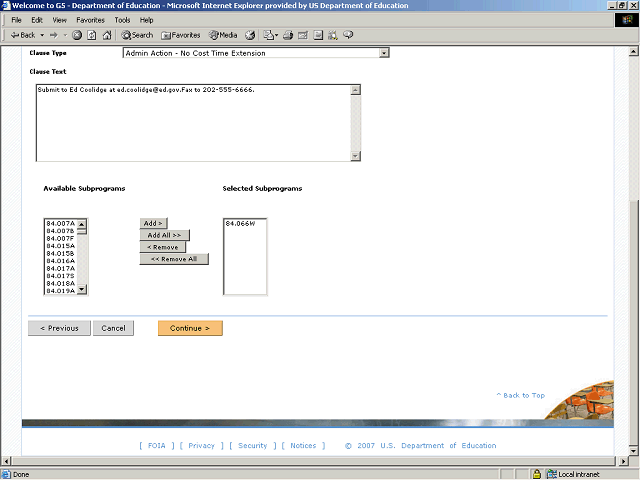Select subprogram 84.016A in Available list
This screenshot has height=480, width=640.
tap(60, 261)
